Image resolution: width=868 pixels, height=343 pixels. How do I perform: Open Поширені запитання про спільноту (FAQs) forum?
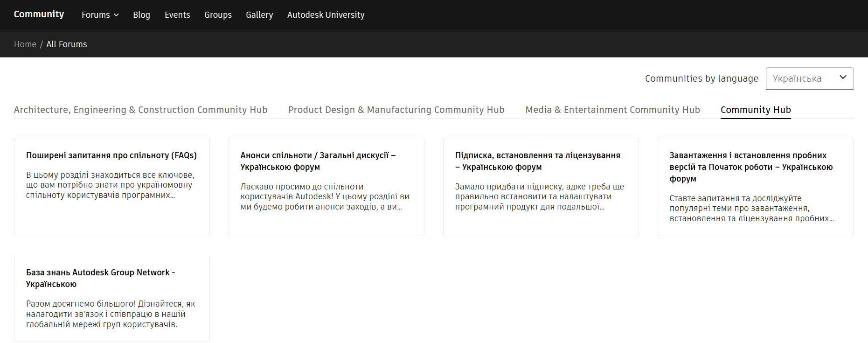[111, 155]
